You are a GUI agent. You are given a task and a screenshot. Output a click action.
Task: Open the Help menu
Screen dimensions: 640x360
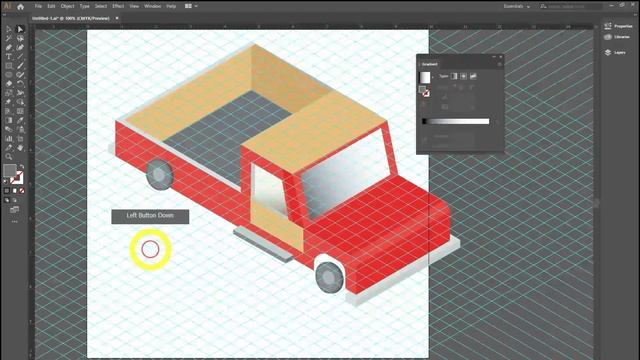pyautogui.click(x=171, y=7)
